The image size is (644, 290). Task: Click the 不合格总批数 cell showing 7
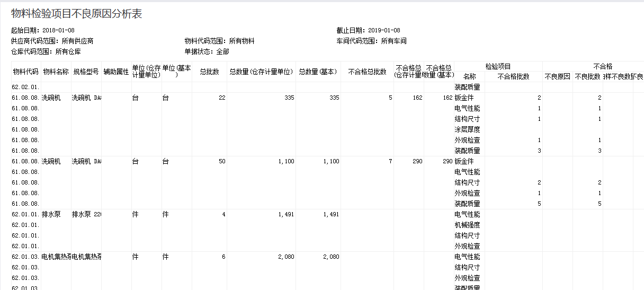click(367, 161)
